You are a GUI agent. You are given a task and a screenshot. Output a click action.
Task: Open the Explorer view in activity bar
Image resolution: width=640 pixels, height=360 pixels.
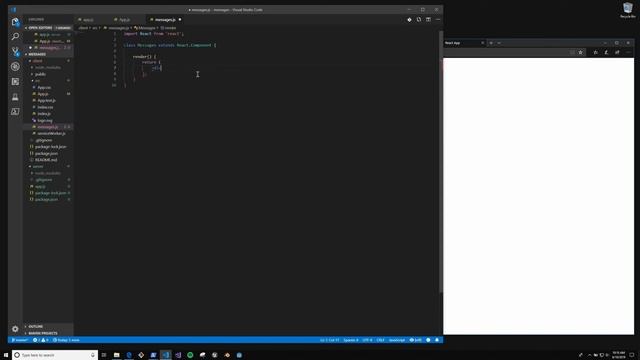(15, 22)
